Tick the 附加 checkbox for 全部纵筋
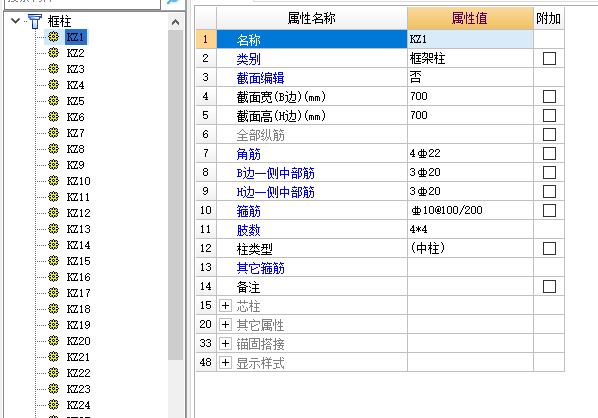Screen dimensions: 598x418 coord(549,135)
